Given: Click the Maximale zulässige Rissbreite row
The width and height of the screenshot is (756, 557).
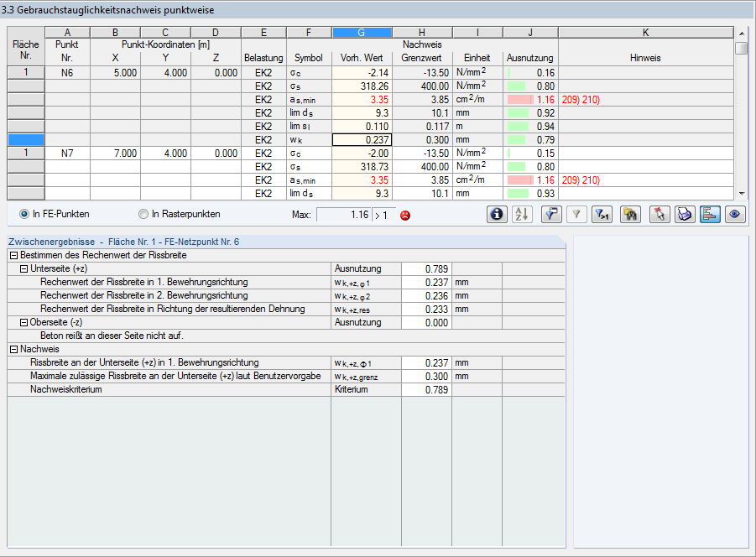Looking at the screenshot, I should (286, 377).
